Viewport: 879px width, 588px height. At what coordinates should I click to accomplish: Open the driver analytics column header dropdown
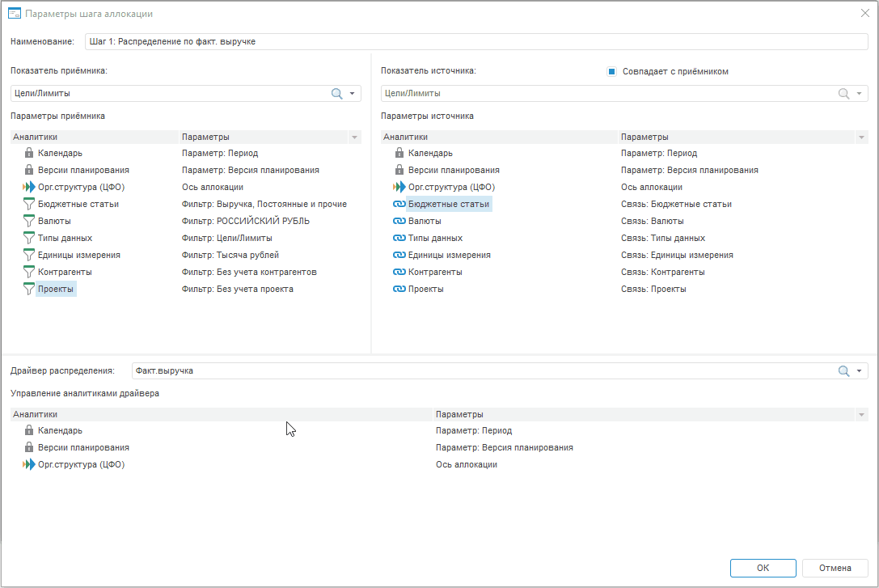[x=861, y=414]
